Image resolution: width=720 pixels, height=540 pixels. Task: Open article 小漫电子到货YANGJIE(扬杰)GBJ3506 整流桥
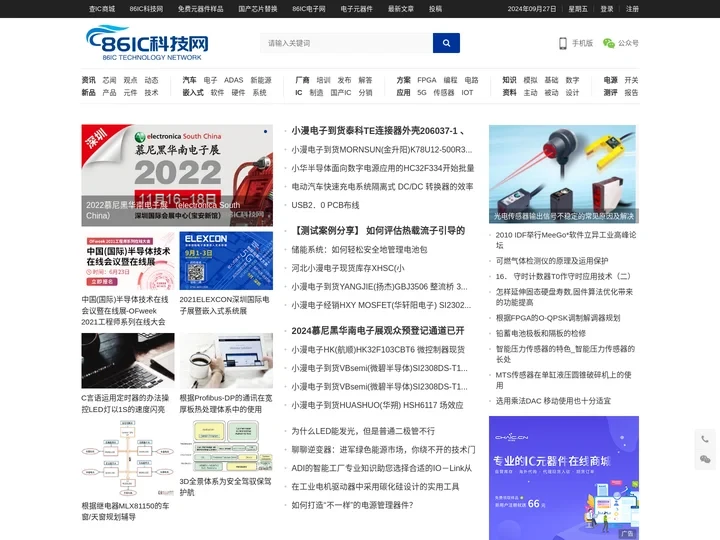pos(379,287)
